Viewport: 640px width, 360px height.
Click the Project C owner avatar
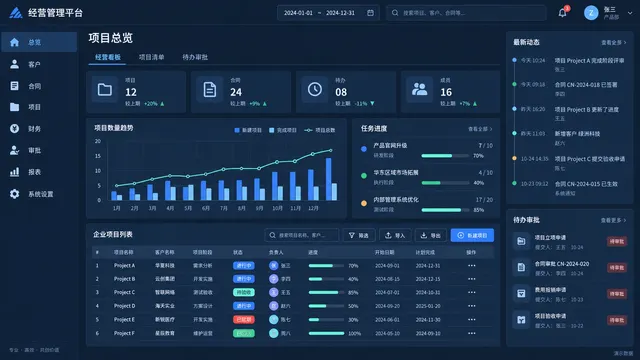click(x=273, y=292)
